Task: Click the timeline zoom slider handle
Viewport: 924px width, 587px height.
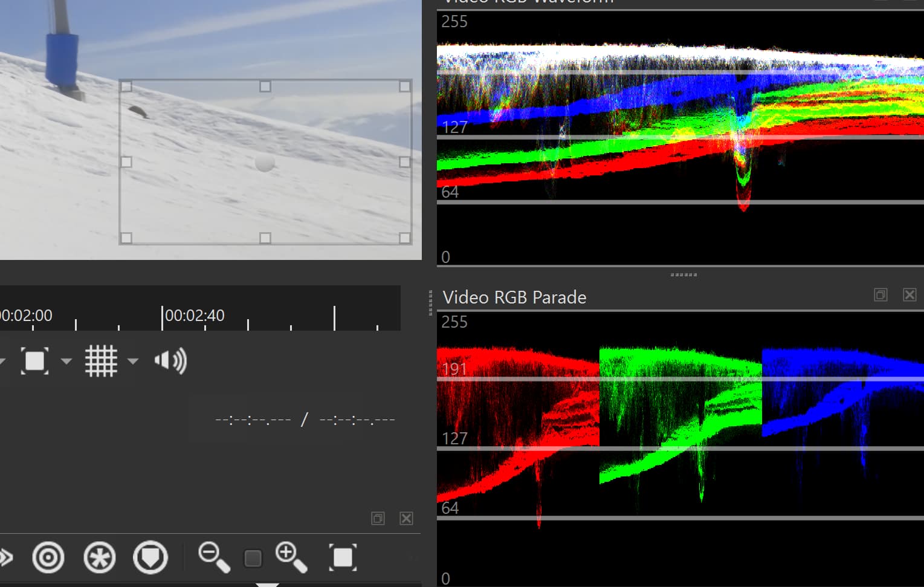Action: (253, 558)
